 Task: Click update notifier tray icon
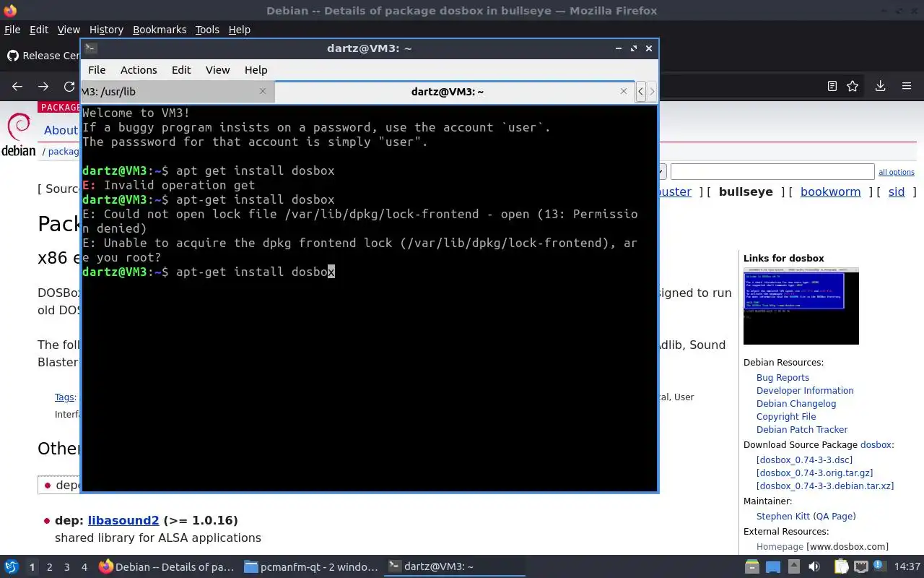tap(881, 567)
